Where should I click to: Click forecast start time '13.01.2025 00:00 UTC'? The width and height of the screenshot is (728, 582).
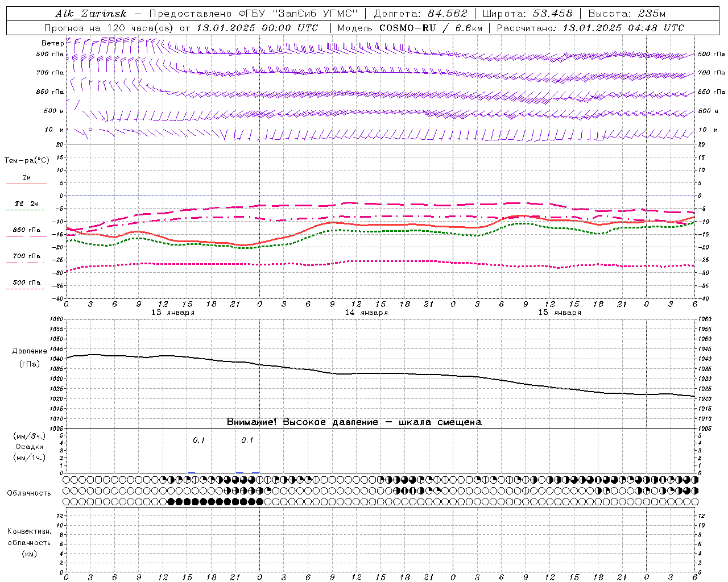tap(257, 28)
